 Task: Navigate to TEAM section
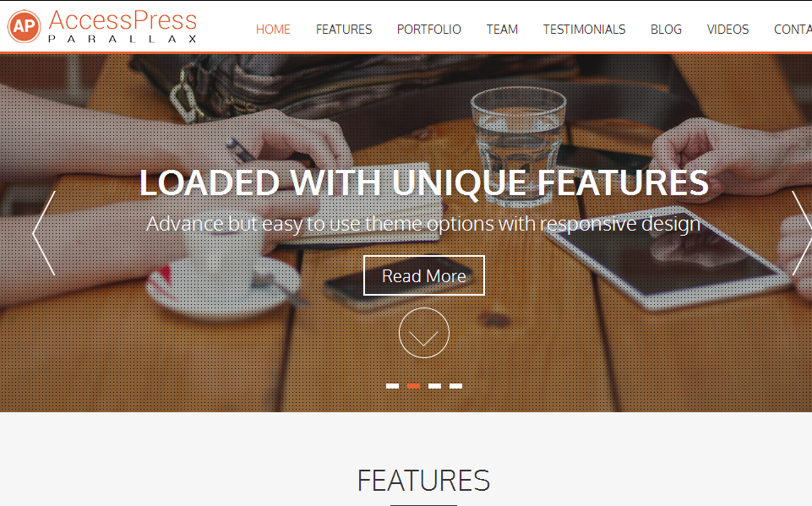click(502, 30)
